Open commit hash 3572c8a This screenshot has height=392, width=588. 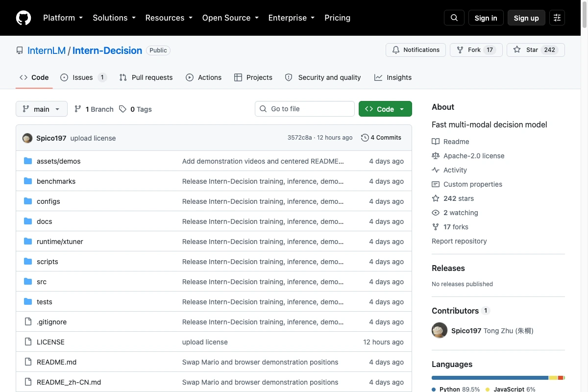[x=300, y=138]
